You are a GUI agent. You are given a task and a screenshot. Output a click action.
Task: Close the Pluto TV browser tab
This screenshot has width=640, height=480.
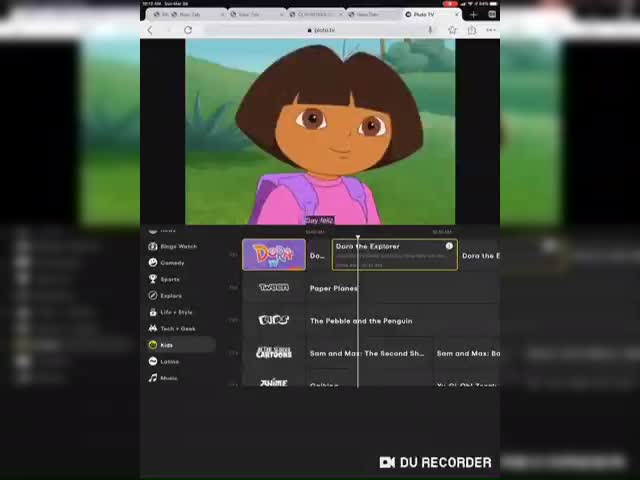[x=457, y=14]
